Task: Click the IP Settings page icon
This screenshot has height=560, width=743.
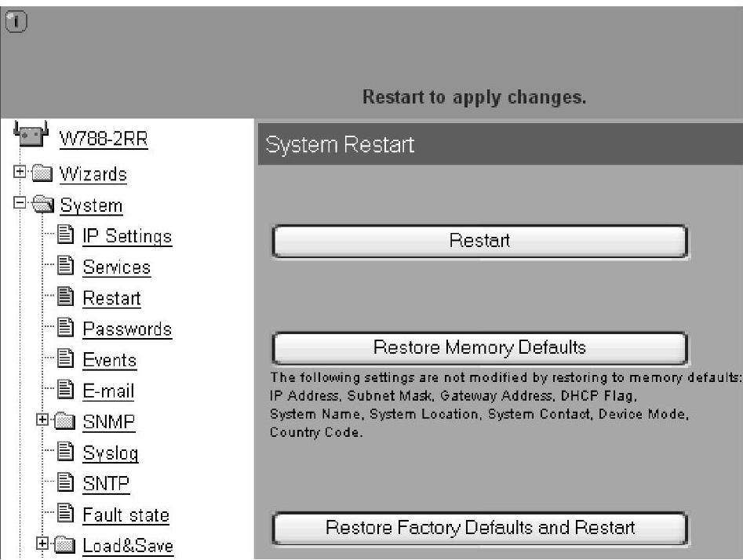Action: tap(65, 235)
